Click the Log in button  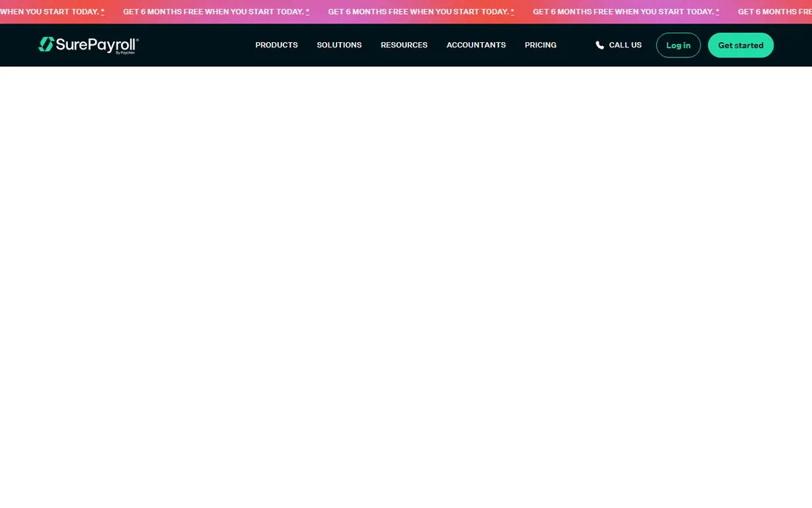click(678, 45)
